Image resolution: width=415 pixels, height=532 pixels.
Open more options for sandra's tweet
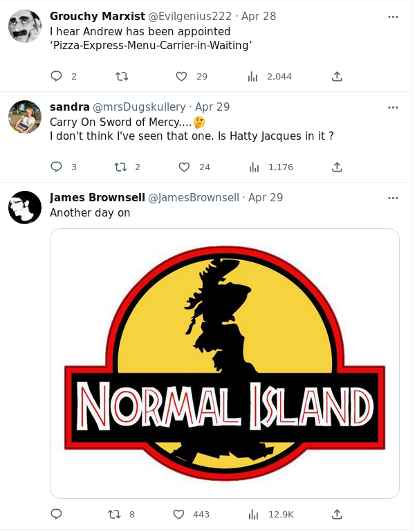[x=393, y=107]
